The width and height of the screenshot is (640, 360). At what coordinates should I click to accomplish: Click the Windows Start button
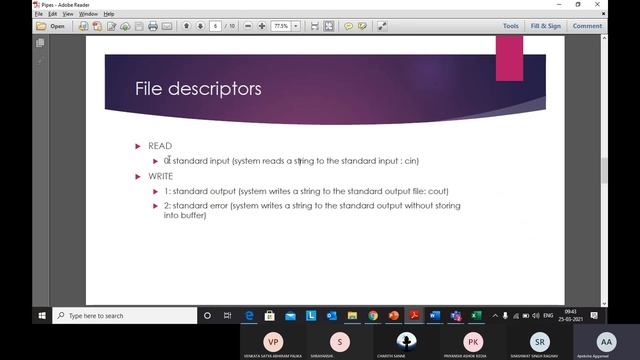click(x=42, y=316)
